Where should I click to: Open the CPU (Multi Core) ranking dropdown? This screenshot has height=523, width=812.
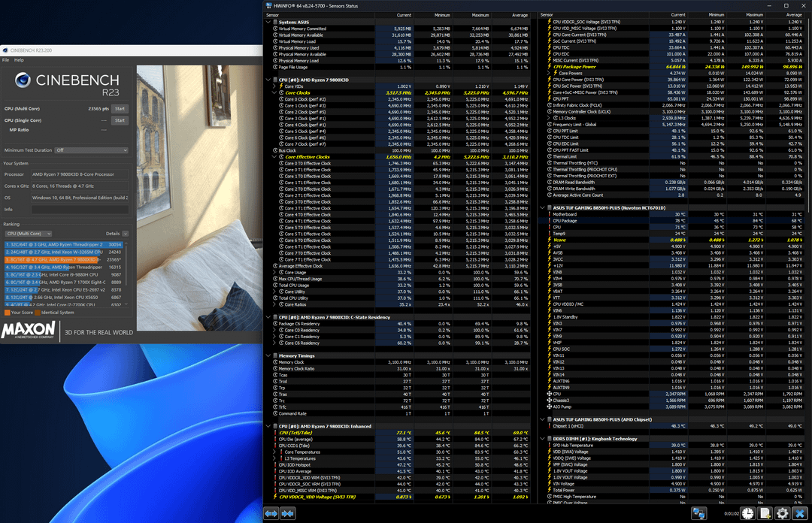pos(28,234)
